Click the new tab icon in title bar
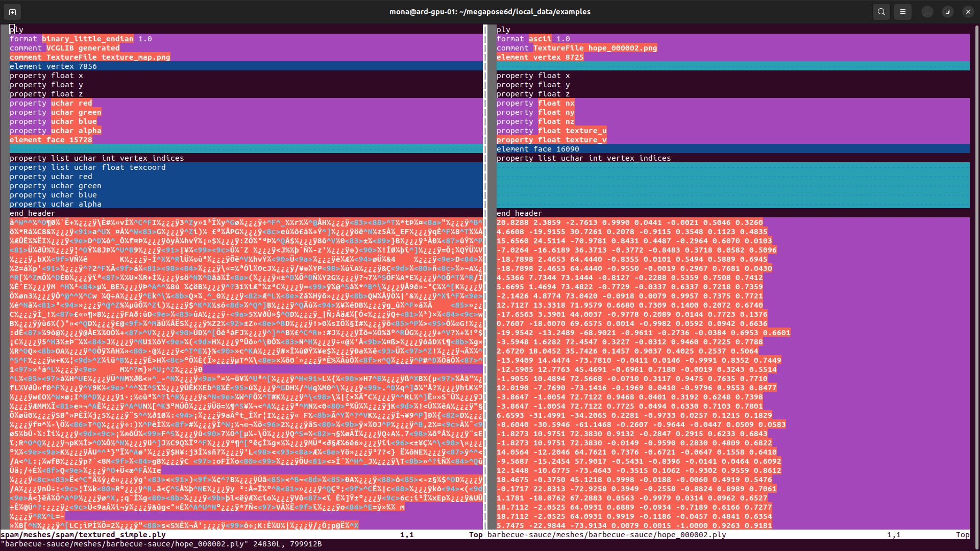Image resolution: width=980 pixels, height=551 pixels. 12,11
